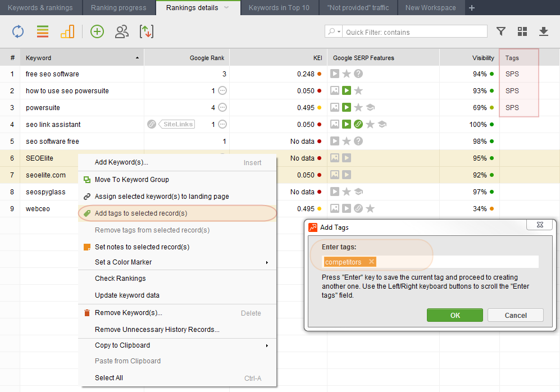This screenshot has height=392, width=560.
Task: Click the rank details circle for how to use seo powersuite
Action: 222,90
